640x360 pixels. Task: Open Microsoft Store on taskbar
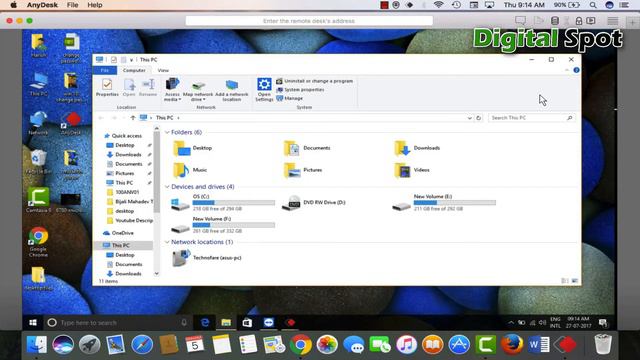point(247,322)
